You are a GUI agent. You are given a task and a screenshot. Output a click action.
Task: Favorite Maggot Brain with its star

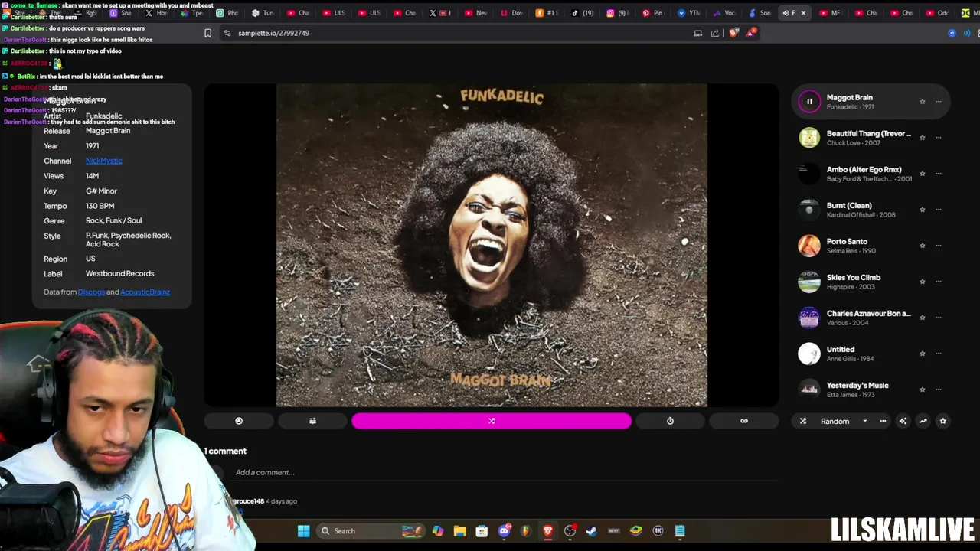pos(922,102)
